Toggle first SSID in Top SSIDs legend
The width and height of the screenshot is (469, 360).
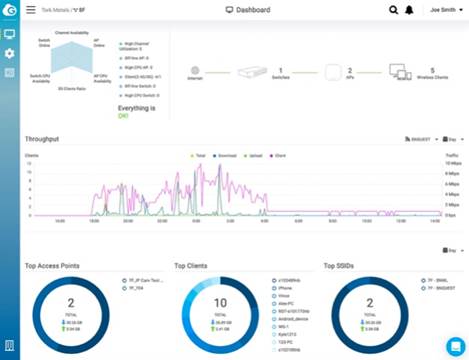click(x=434, y=280)
